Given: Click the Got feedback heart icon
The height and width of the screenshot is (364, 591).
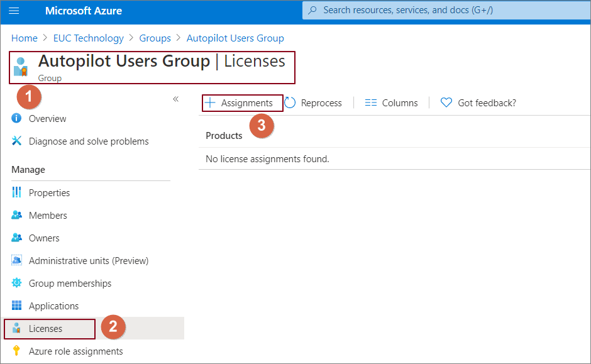Looking at the screenshot, I should (x=446, y=102).
